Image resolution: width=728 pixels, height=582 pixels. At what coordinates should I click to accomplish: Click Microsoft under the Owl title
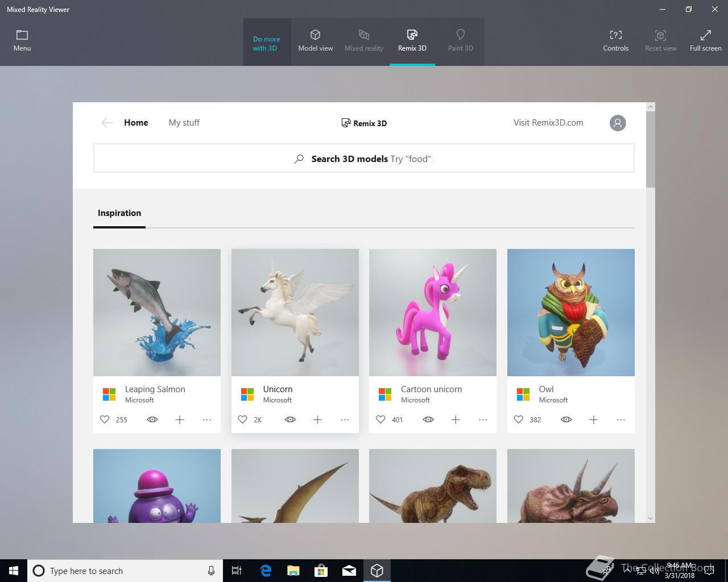[553, 400]
